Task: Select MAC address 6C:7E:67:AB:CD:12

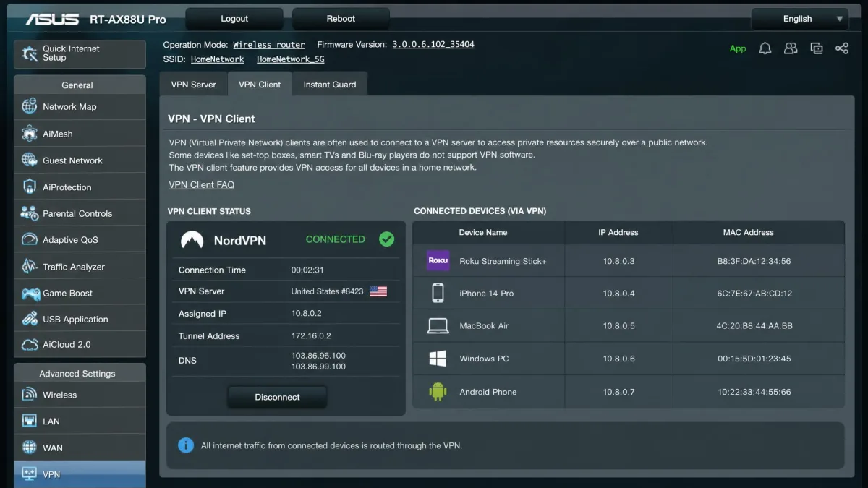Action: pyautogui.click(x=754, y=294)
